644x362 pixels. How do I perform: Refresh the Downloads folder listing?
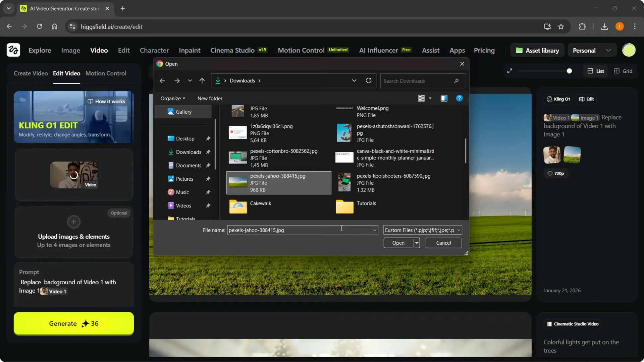[368, 80]
